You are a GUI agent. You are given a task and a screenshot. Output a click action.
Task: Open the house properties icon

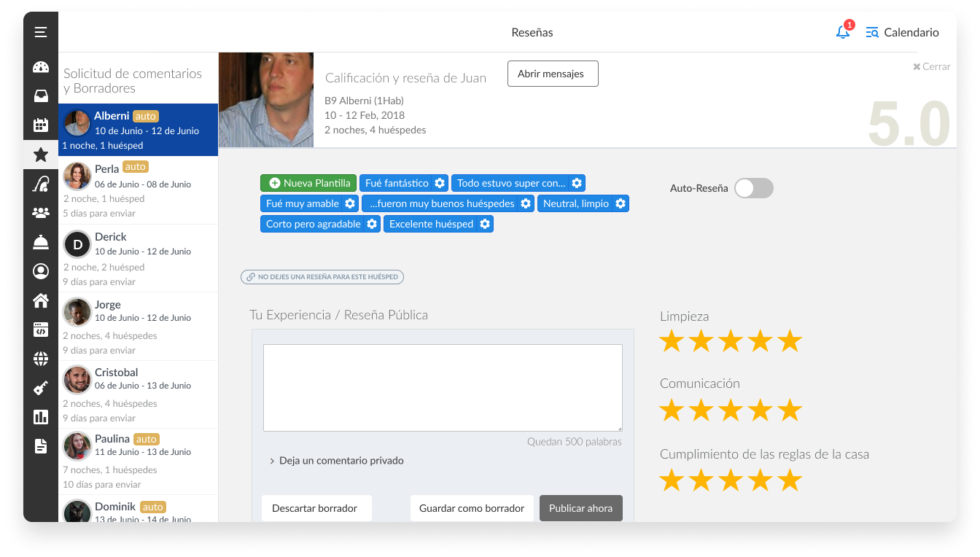[41, 300]
